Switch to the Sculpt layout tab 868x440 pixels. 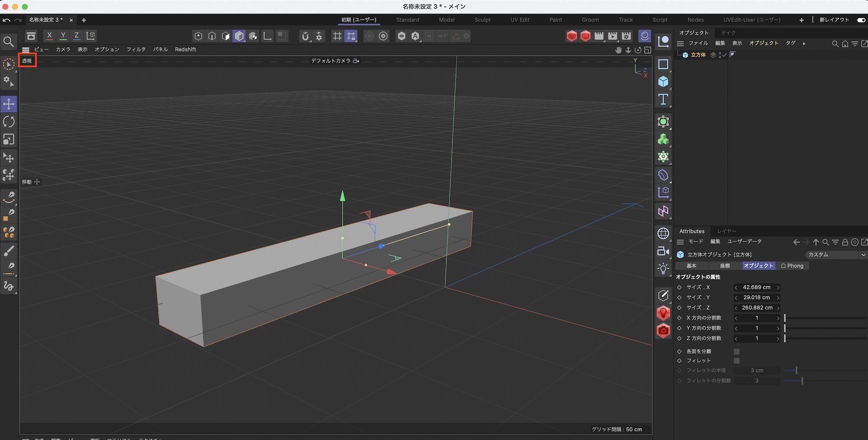pyautogui.click(x=482, y=20)
